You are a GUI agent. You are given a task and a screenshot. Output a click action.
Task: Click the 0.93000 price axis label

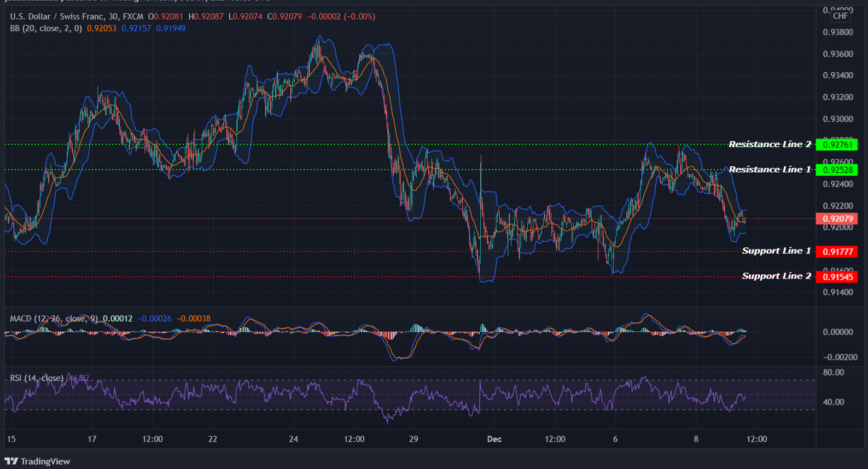838,119
